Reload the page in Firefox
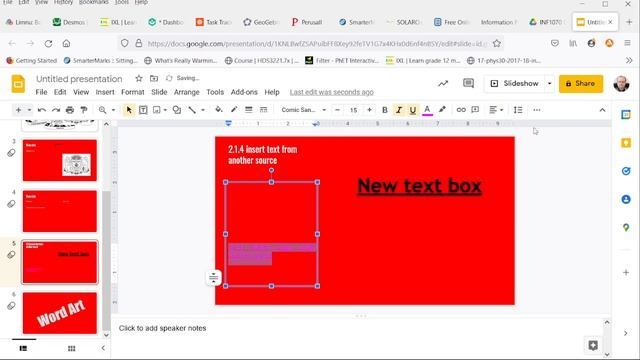The image size is (640, 360). pos(48,43)
